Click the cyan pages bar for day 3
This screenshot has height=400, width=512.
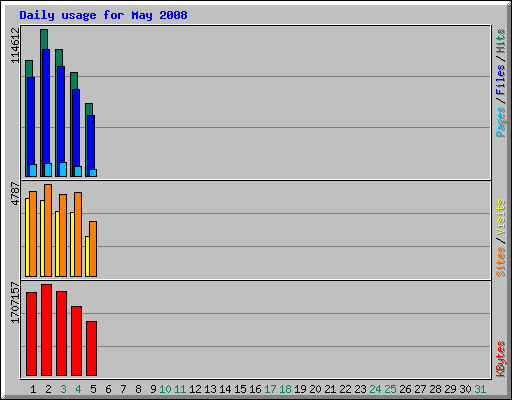click(63, 169)
